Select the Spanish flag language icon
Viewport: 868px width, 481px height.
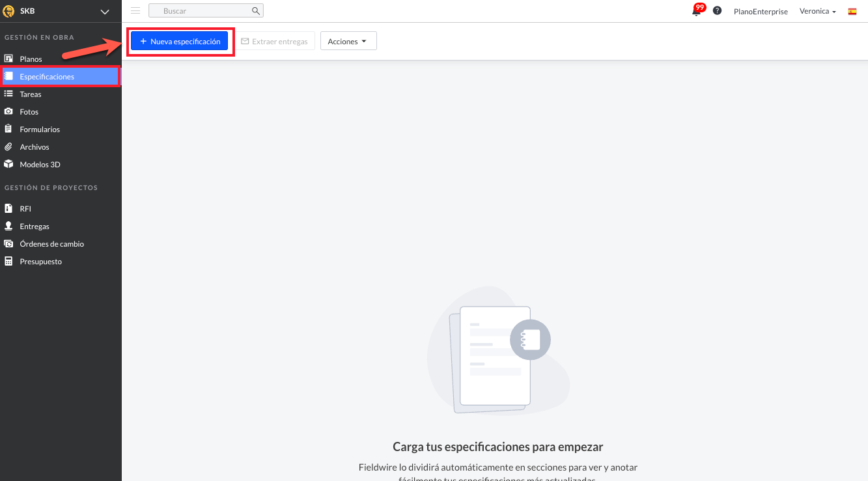852,12
